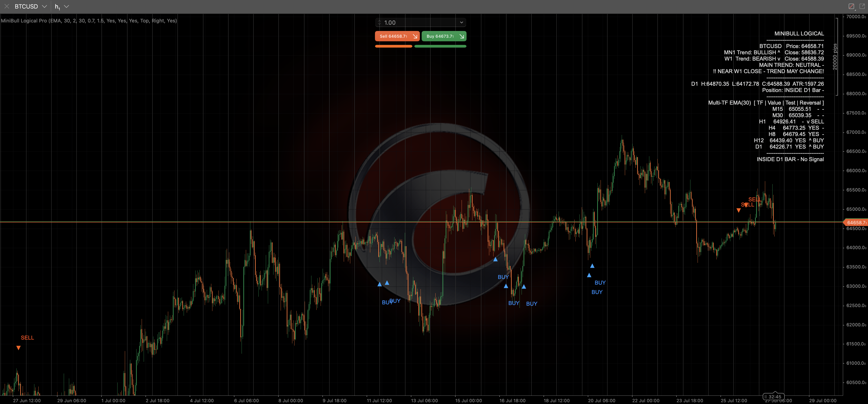868x404 pixels.
Task: Click the H4 64773.25 YES row
Action: click(x=796, y=128)
